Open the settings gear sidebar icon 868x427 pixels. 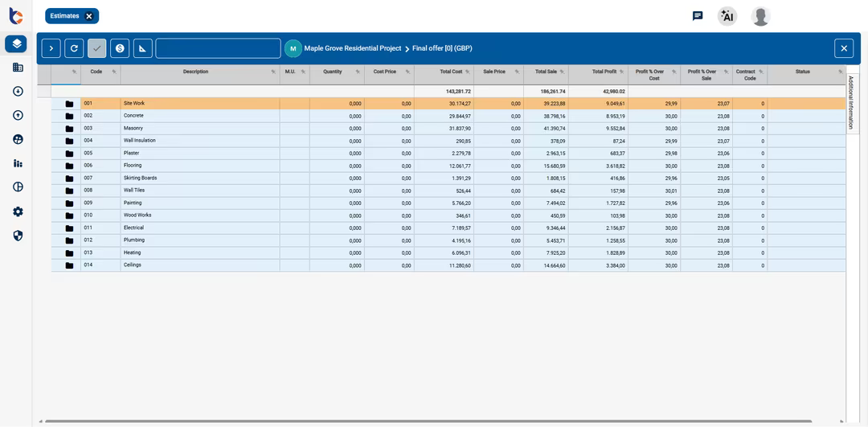coord(18,211)
